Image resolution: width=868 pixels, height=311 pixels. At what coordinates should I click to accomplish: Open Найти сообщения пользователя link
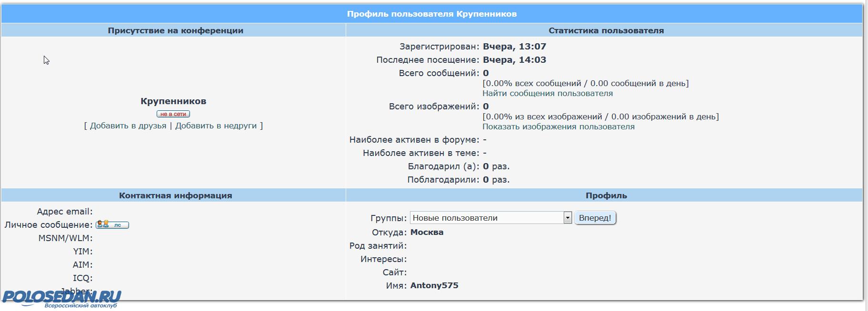point(548,94)
